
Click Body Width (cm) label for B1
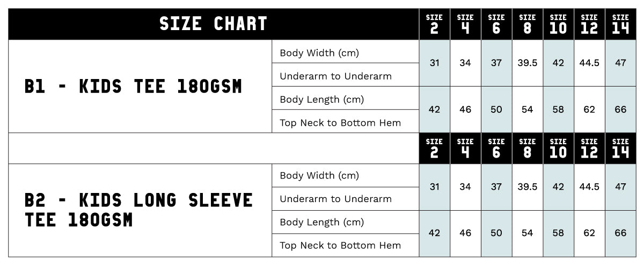(319, 53)
